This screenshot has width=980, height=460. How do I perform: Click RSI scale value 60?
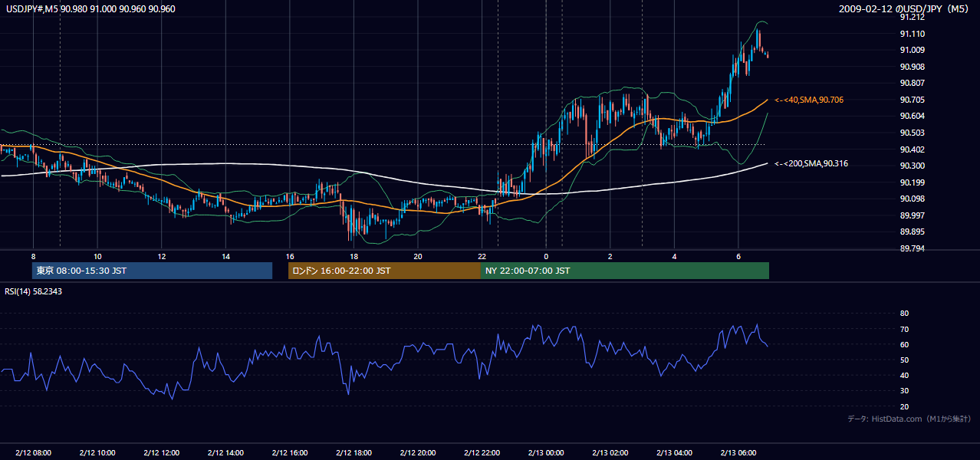click(x=904, y=344)
